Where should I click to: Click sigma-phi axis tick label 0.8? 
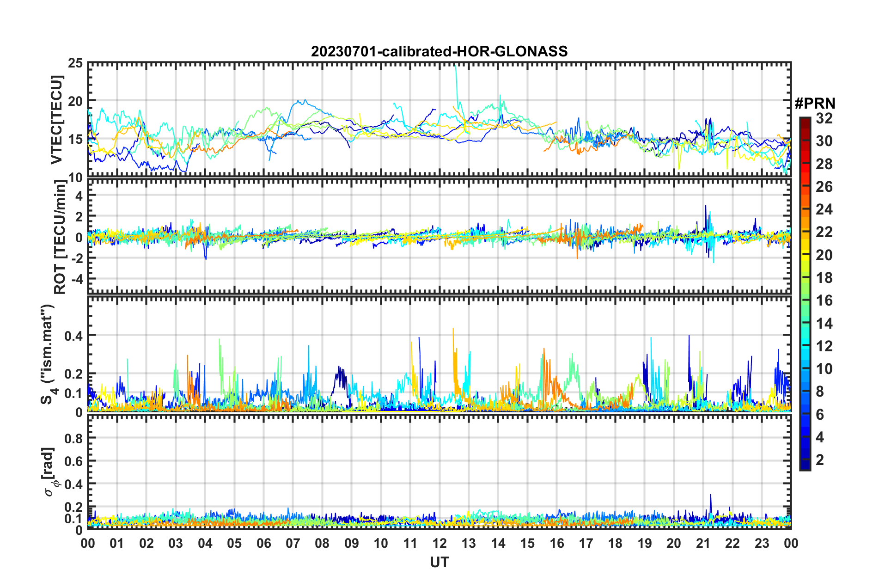pyautogui.click(x=74, y=438)
